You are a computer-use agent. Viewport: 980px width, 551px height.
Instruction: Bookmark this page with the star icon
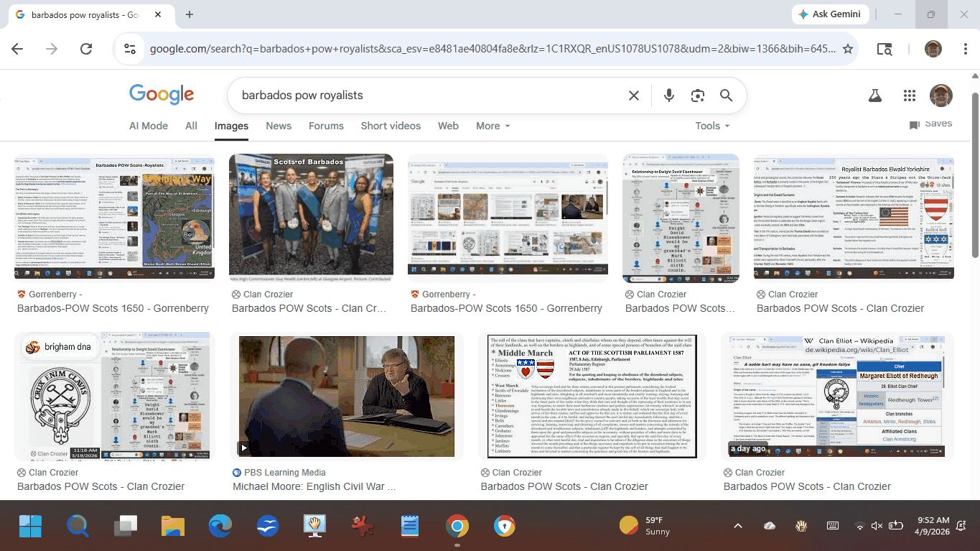click(x=848, y=49)
